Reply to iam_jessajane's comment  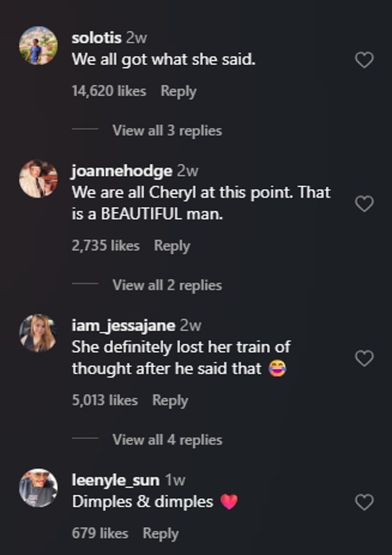(x=170, y=400)
